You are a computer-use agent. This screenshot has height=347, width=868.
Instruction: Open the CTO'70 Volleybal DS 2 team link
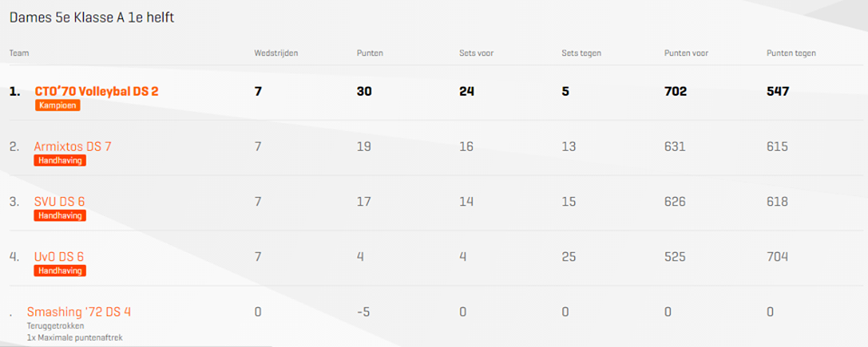[x=97, y=91]
